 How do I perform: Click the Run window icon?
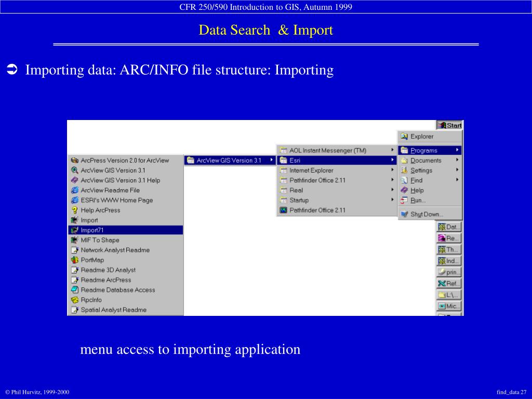point(404,200)
